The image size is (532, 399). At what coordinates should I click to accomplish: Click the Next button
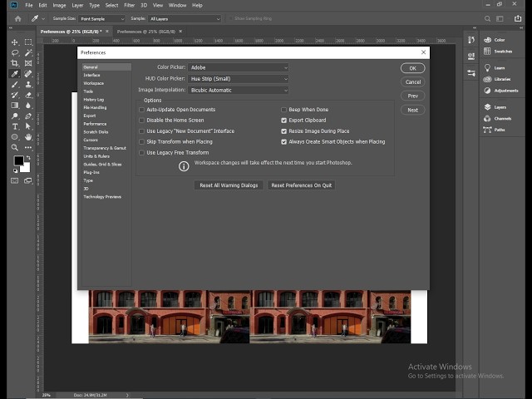(412, 110)
